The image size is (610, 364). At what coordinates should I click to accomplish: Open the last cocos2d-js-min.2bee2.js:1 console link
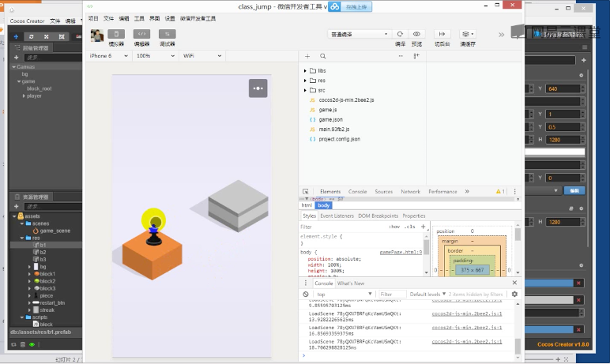467,341
